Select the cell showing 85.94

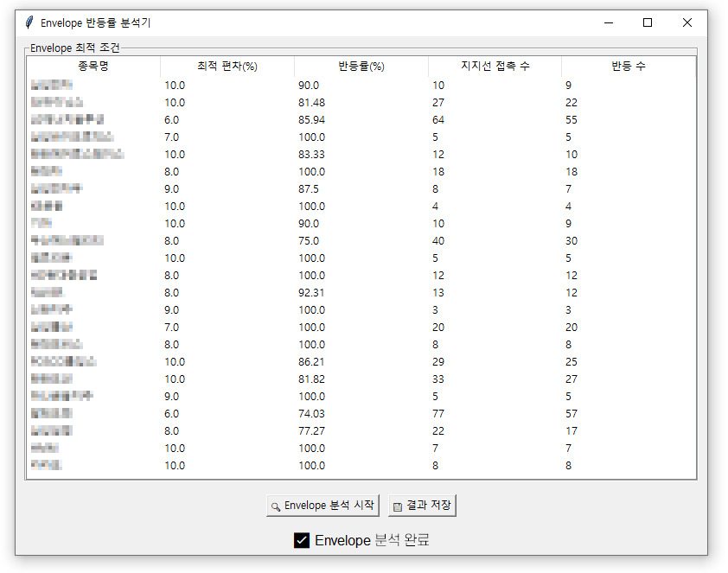point(311,120)
